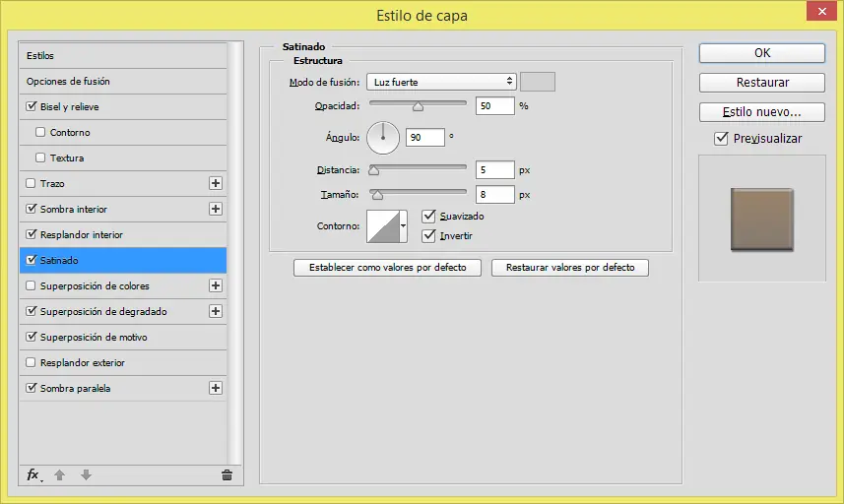Click Estilo nuevo... button

[762, 112]
